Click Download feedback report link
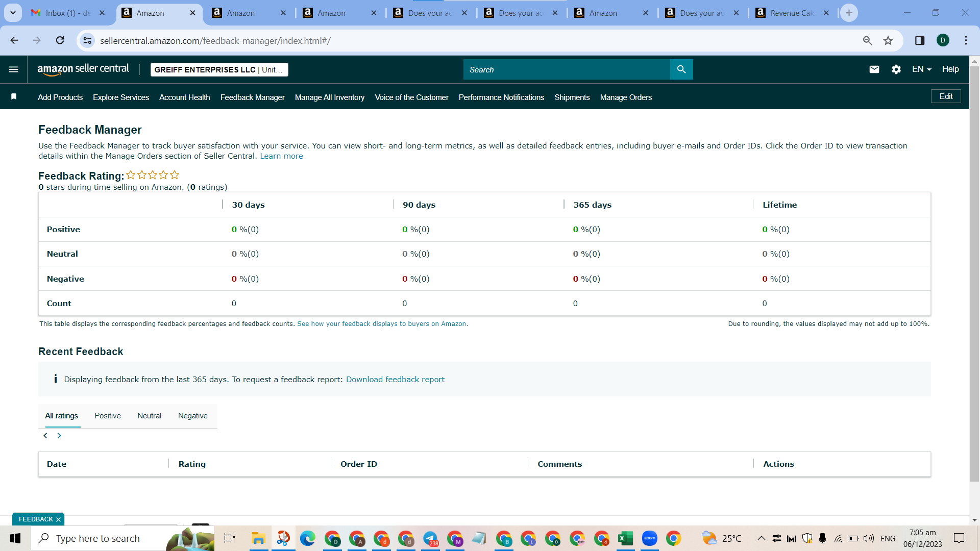Screen dimensions: 980x551 pos(395,380)
